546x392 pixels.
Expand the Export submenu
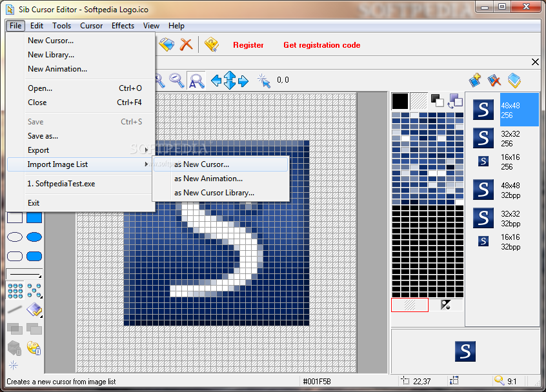81,150
